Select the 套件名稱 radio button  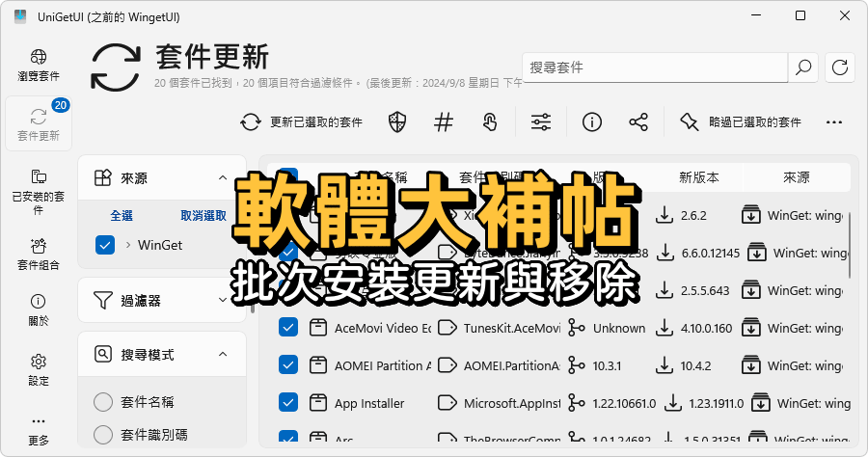103,402
